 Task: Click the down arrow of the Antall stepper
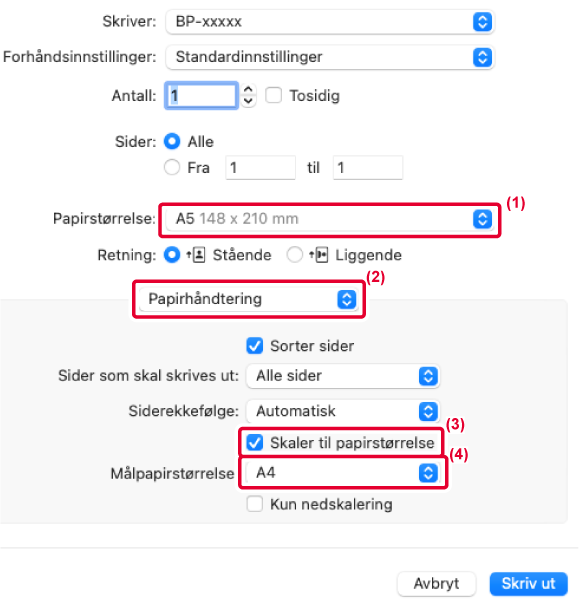coord(248,101)
